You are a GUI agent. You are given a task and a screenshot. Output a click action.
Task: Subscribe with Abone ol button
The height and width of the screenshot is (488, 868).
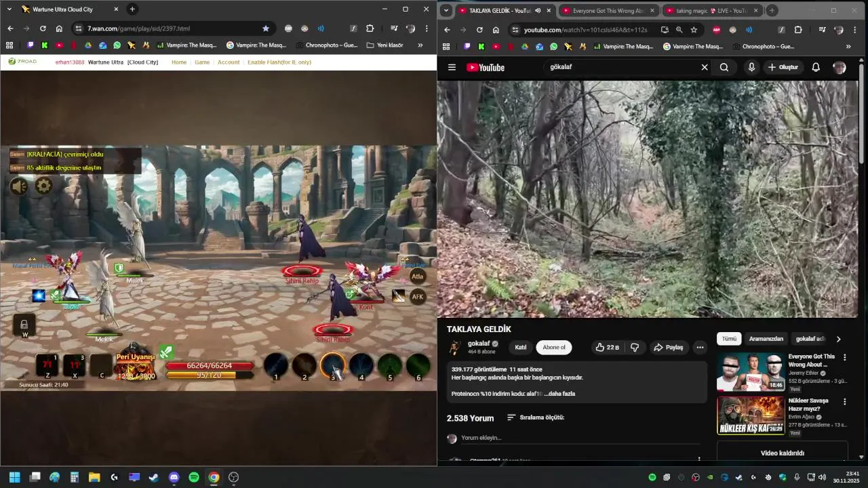coord(553,347)
